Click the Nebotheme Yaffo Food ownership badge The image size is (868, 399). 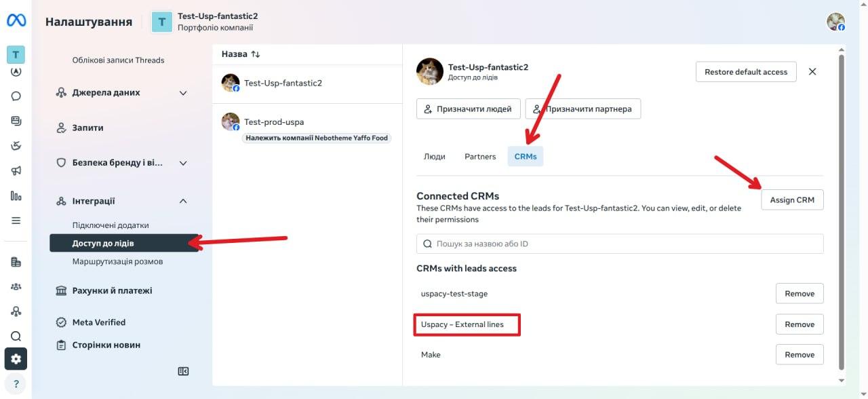pos(317,138)
